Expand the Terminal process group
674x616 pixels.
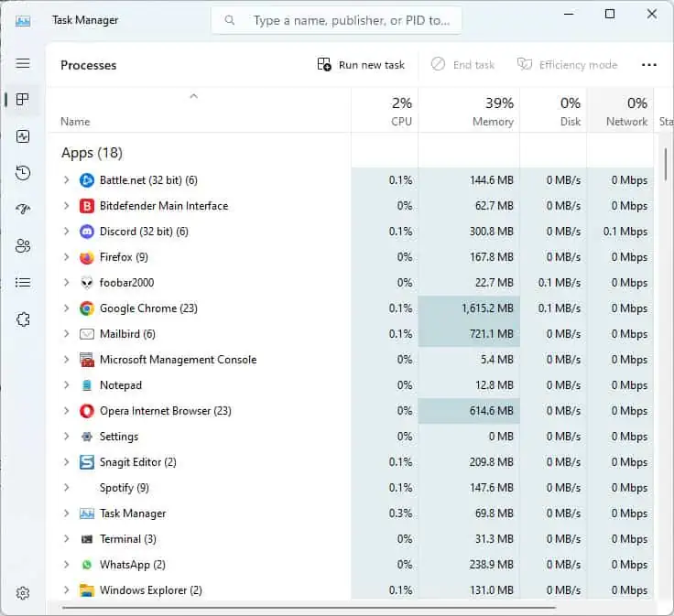(66, 539)
